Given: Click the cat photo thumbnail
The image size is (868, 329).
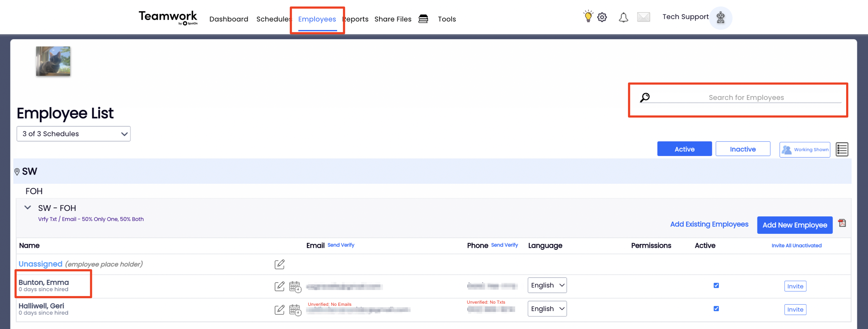Looking at the screenshot, I should (53, 61).
